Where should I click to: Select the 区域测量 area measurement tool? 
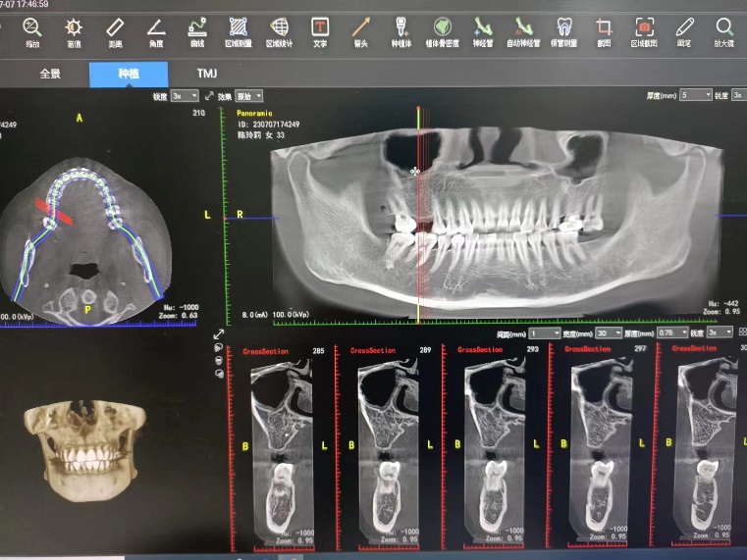(x=239, y=32)
